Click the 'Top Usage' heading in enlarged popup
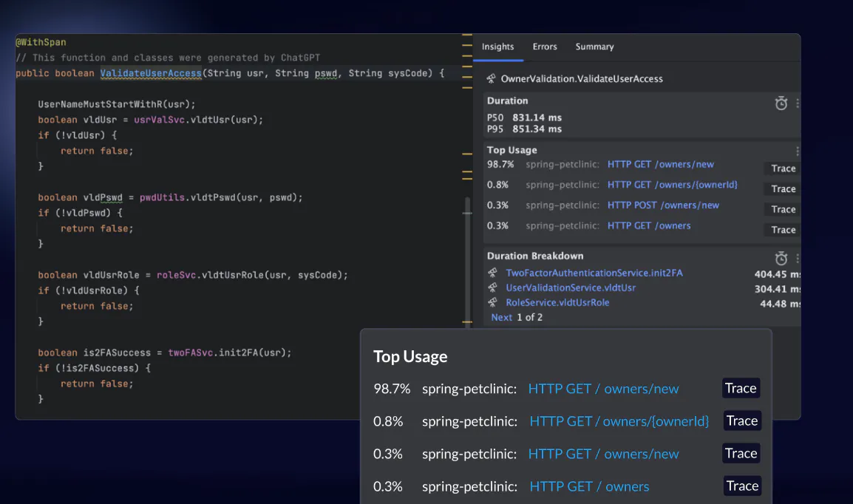Viewport: 853px width, 504px height. (x=410, y=357)
